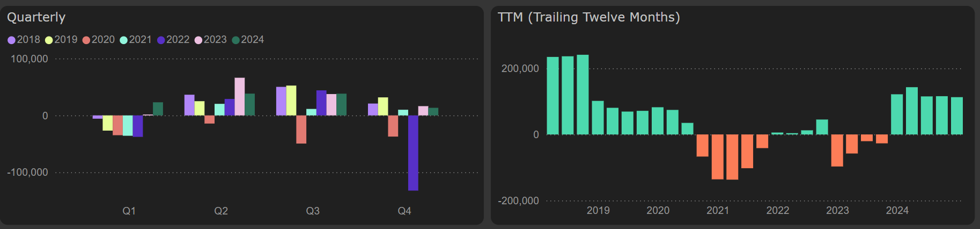980x229 pixels.
Task: Click the TTM (Trailing Twelve Months) title
Action: click(588, 17)
